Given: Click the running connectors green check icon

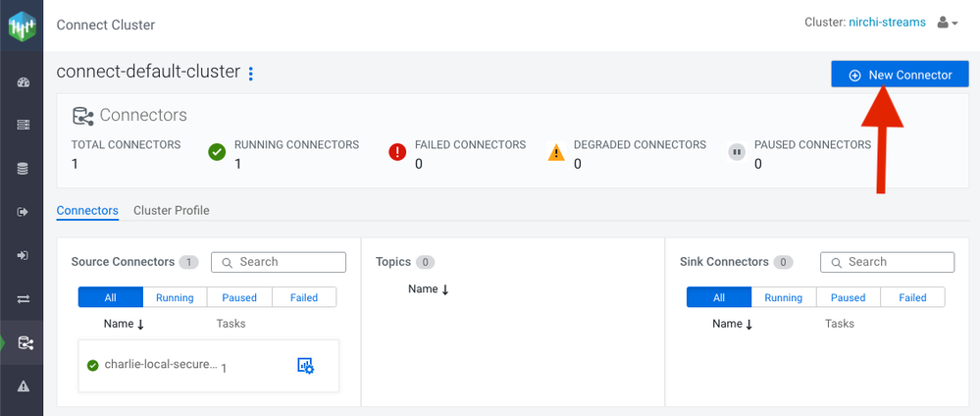Looking at the screenshot, I should tap(217, 152).
